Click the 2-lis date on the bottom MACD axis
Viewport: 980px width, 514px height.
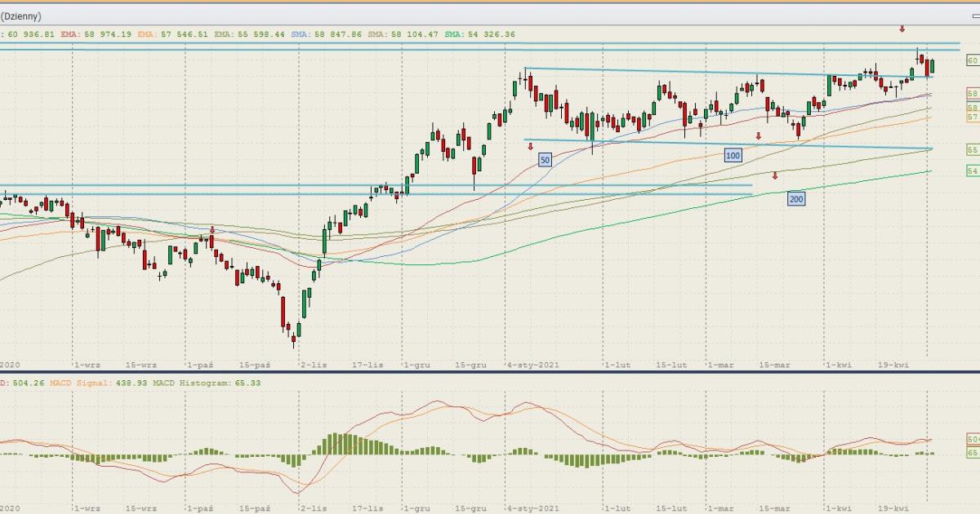click(314, 508)
